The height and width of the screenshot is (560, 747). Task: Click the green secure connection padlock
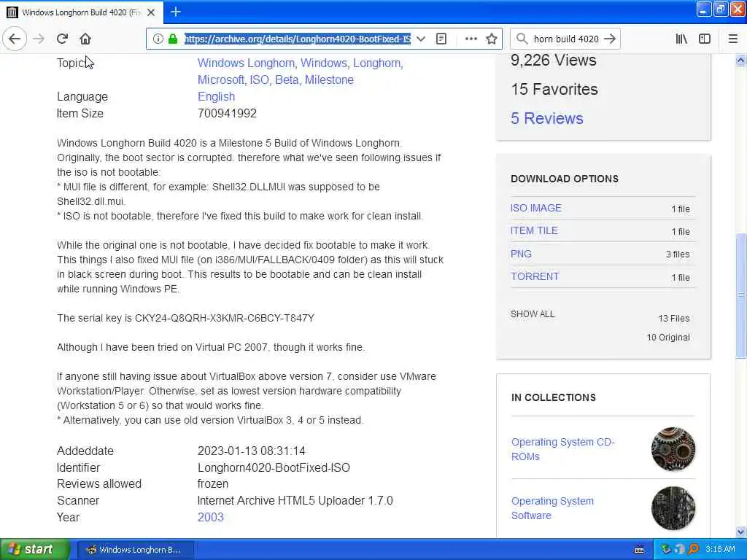[x=173, y=39]
